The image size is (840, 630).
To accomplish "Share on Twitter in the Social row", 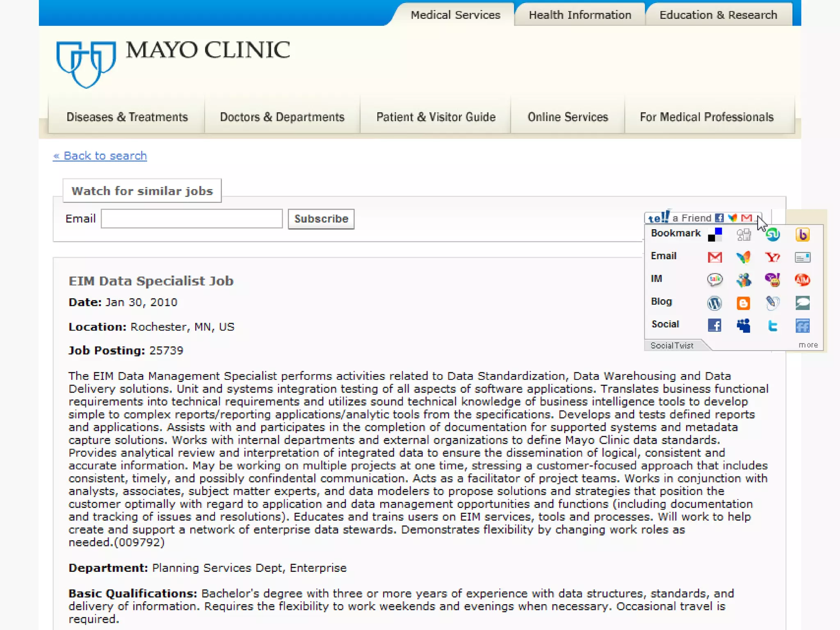I will pos(773,326).
